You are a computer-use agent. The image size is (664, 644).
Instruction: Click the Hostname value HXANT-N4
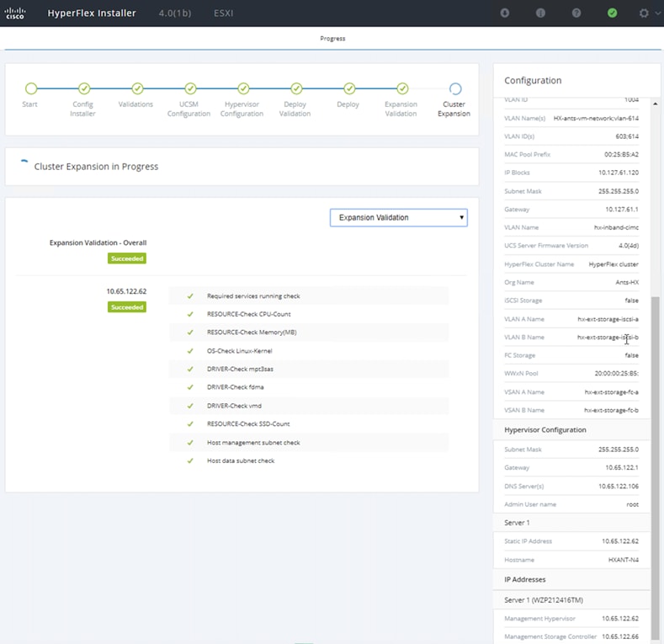coord(624,560)
